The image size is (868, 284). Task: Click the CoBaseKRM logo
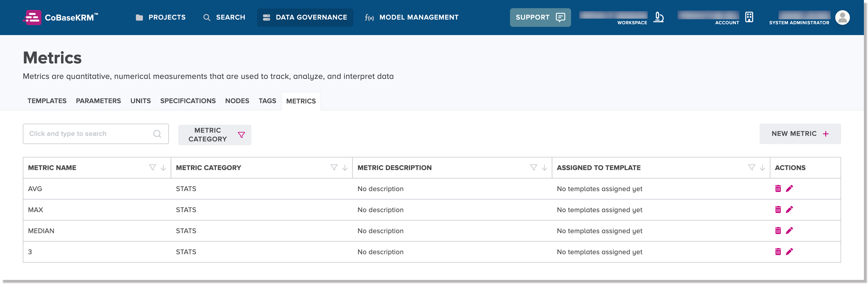61,17
